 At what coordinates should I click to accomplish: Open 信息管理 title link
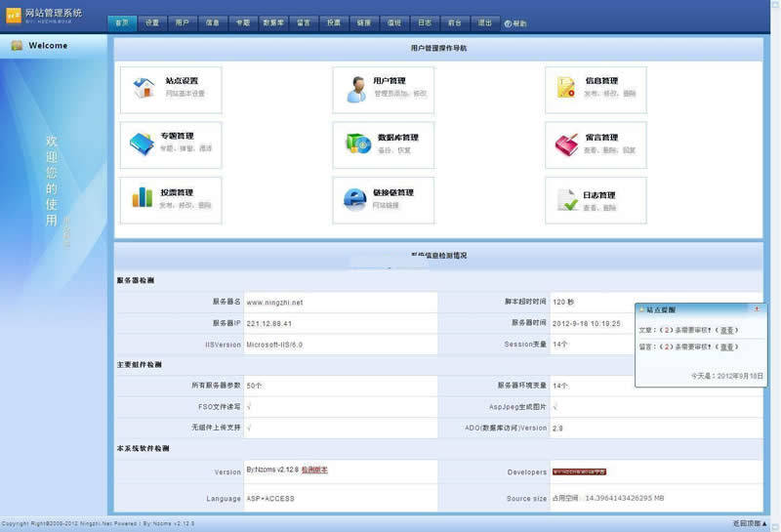(x=601, y=81)
